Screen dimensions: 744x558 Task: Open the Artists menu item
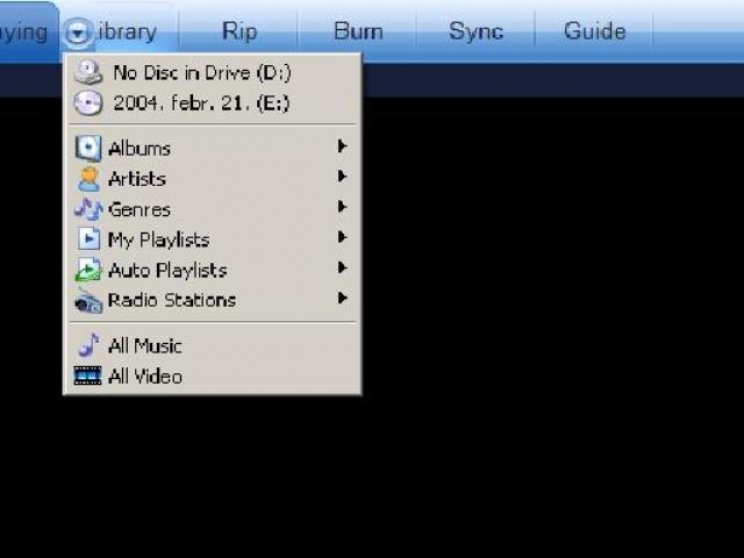(212, 178)
